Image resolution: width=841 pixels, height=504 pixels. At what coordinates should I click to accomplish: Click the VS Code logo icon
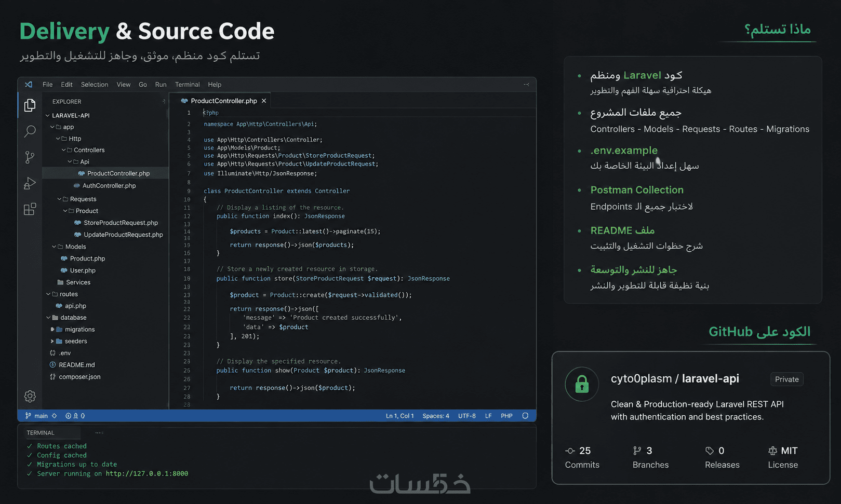pos(29,85)
